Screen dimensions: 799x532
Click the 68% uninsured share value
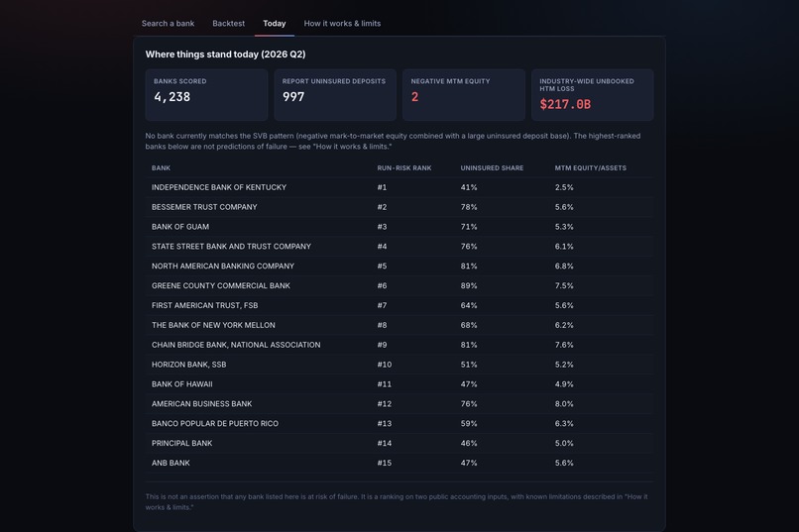[469, 325]
